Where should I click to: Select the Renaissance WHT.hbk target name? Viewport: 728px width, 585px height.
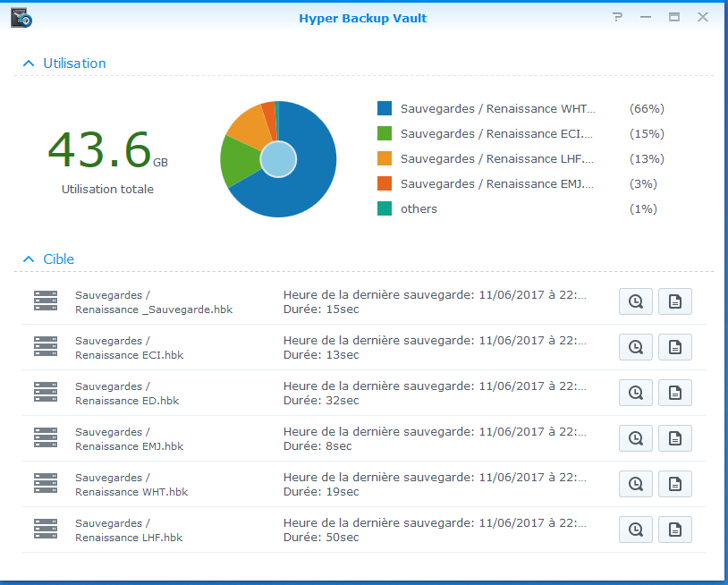point(131,492)
